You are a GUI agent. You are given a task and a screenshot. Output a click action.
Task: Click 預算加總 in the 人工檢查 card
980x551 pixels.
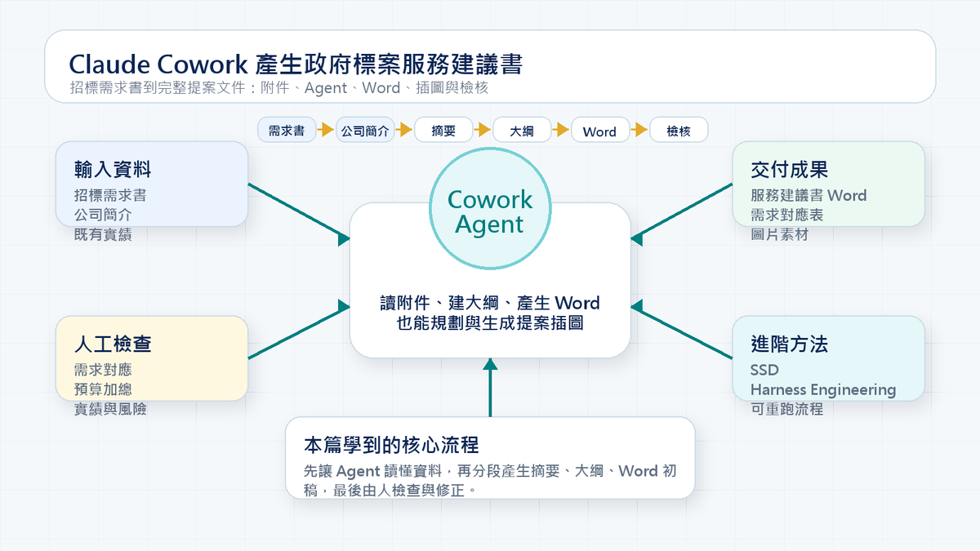click(103, 390)
